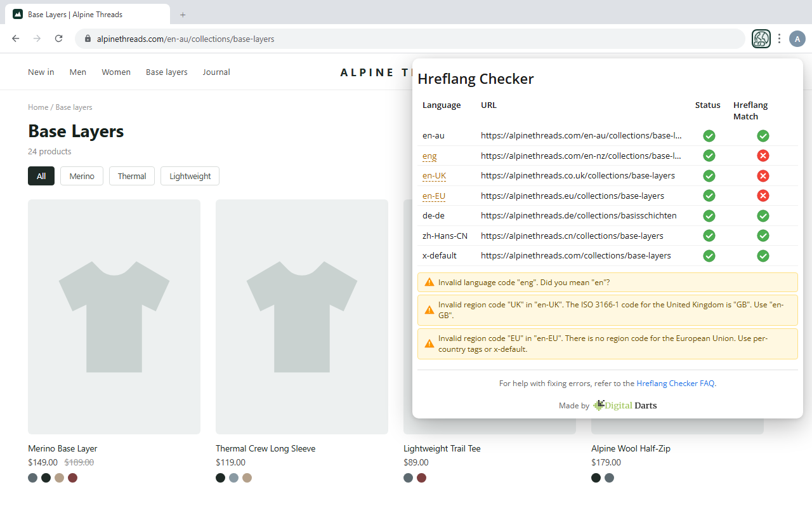The image size is (812, 508).
Task: Click the underlined "en-EU" language code
Action: click(434, 196)
